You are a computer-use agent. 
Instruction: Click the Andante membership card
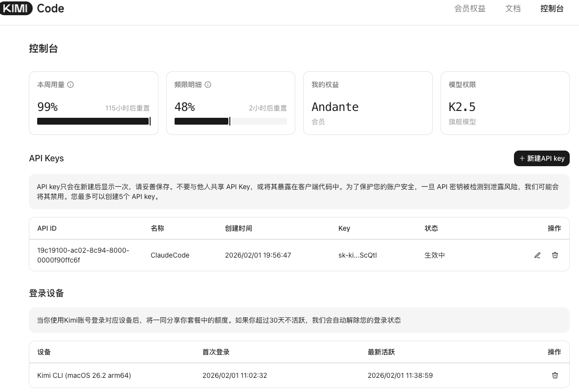pos(368,103)
